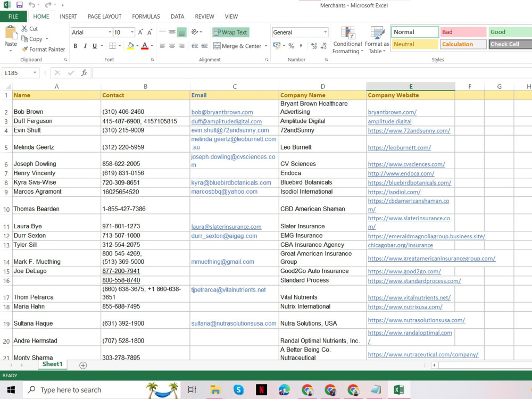Select the Format Painter tool
This screenshot has width=532, height=399.
pos(43,49)
